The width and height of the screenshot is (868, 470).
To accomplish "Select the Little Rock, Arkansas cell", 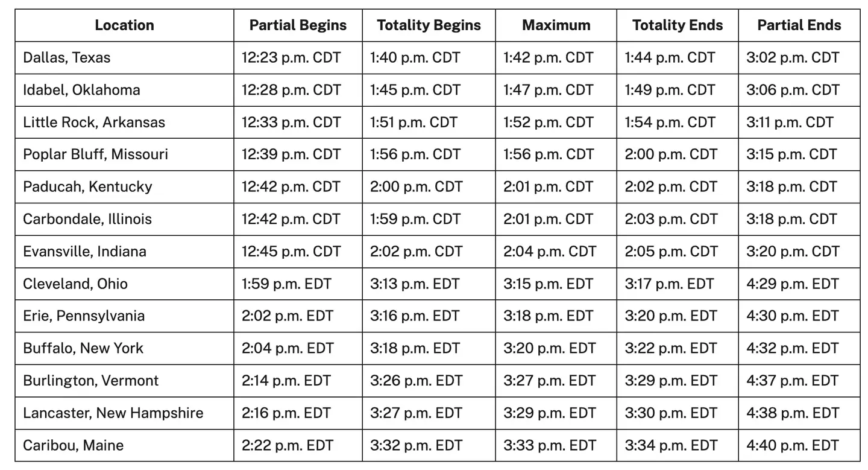I will 94,122.
